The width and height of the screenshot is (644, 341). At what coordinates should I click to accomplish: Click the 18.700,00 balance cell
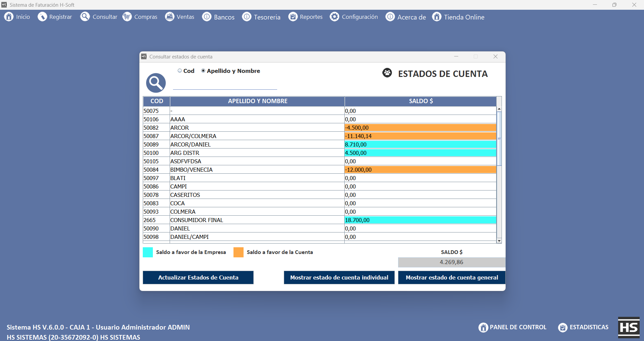(x=421, y=220)
